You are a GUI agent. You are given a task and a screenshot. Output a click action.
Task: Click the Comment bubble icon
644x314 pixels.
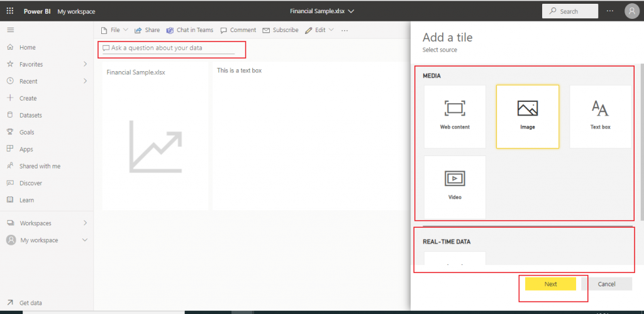point(223,30)
